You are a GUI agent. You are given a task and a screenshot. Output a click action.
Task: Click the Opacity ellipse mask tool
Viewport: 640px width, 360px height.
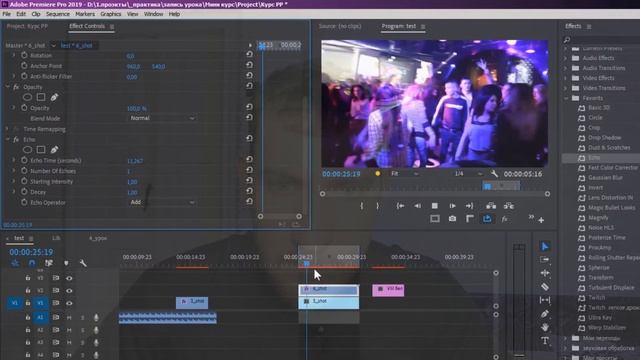(27, 97)
